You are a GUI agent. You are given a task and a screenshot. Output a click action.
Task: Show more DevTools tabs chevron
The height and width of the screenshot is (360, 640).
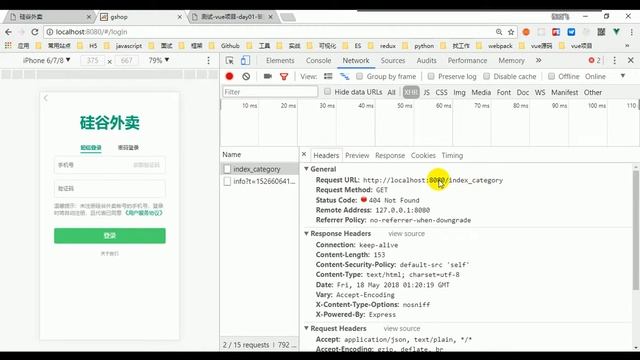pyautogui.click(x=538, y=60)
